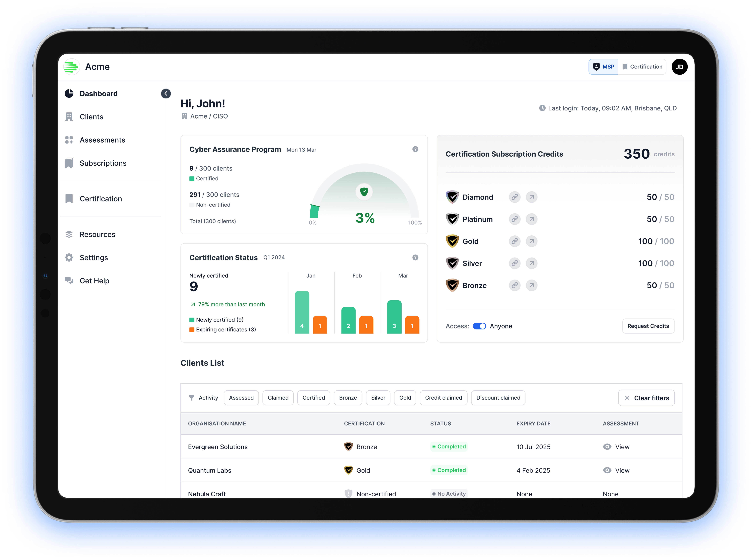Copy the Bronze credit link icon
751x560 pixels.
(514, 285)
